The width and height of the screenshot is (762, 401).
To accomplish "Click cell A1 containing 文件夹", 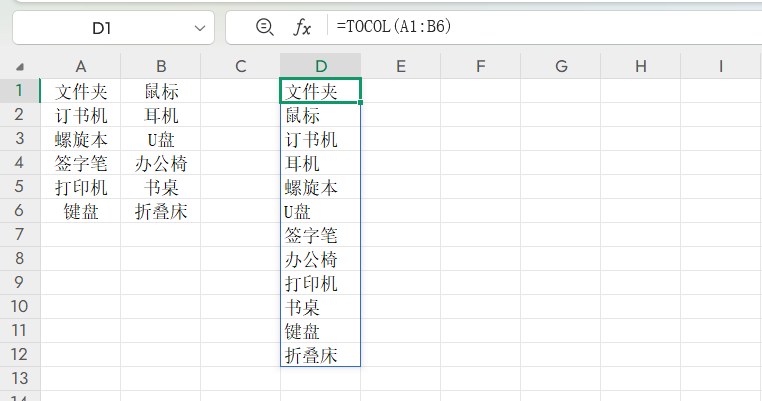I will (x=81, y=90).
